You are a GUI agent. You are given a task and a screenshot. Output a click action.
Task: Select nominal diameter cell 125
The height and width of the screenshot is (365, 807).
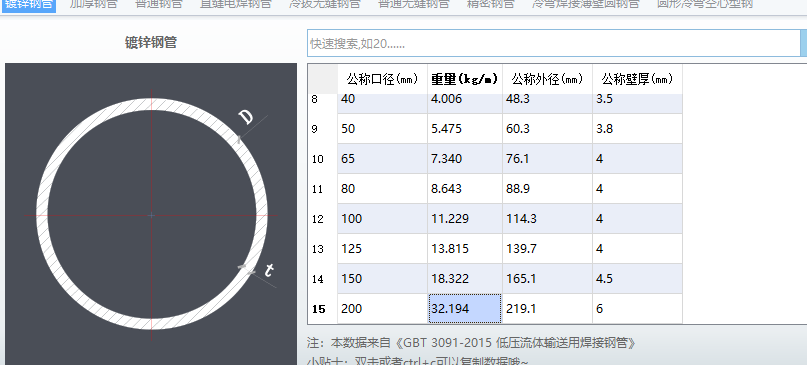click(x=382, y=249)
